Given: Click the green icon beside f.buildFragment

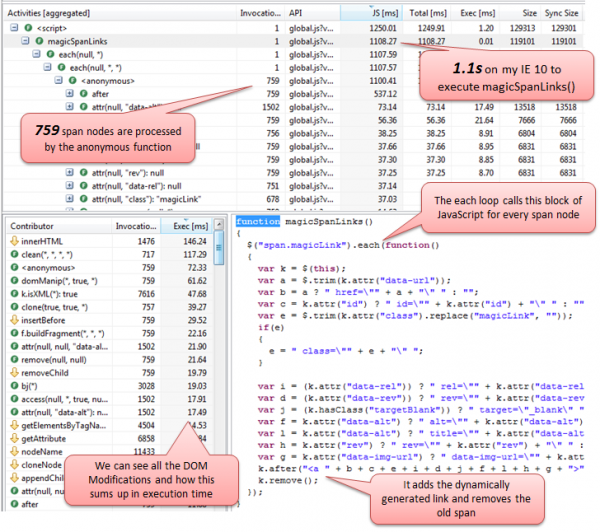Looking at the screenshot, I should coord(14,333).
